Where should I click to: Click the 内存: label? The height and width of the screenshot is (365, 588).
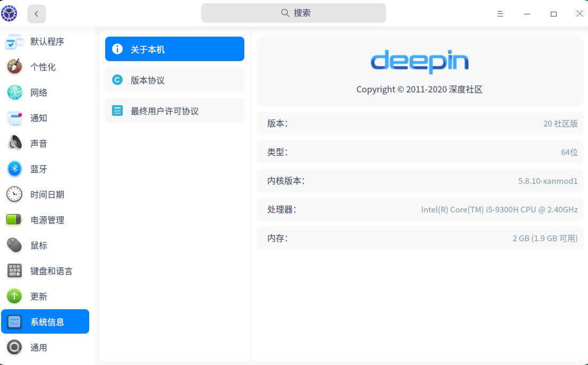click(x=277, y=238)
